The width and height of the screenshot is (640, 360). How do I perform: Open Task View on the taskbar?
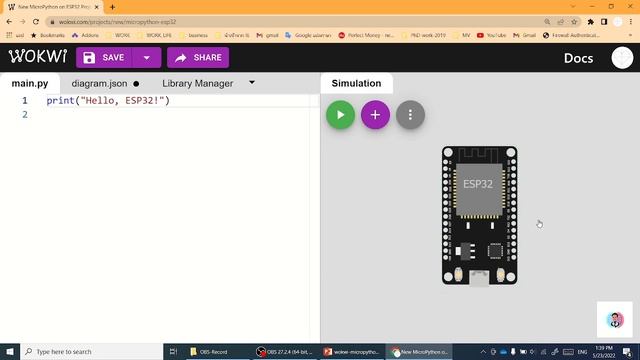click(173, 351)
